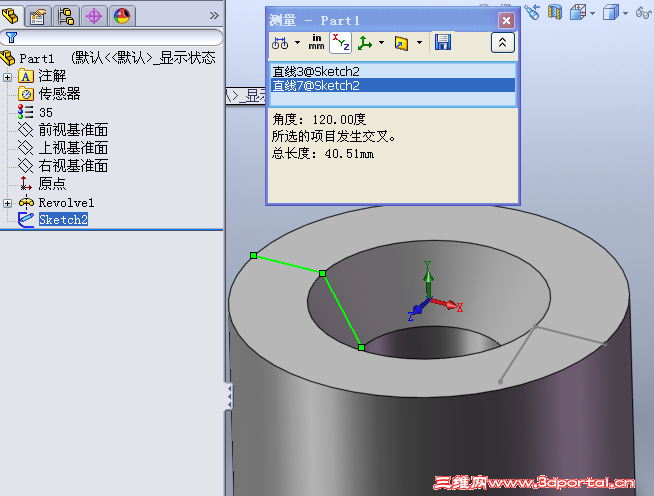Screen dimensions: 654x496
Task: Open the View Orientation dropdown arrow
Action: 593,14
